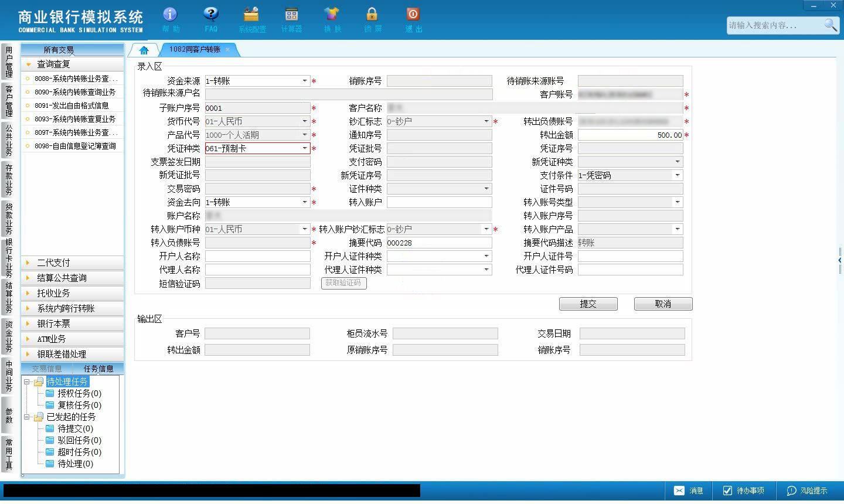The image size is (844, 504).
Task: Launch the calculator (计算器) tool
Action: 291,19
